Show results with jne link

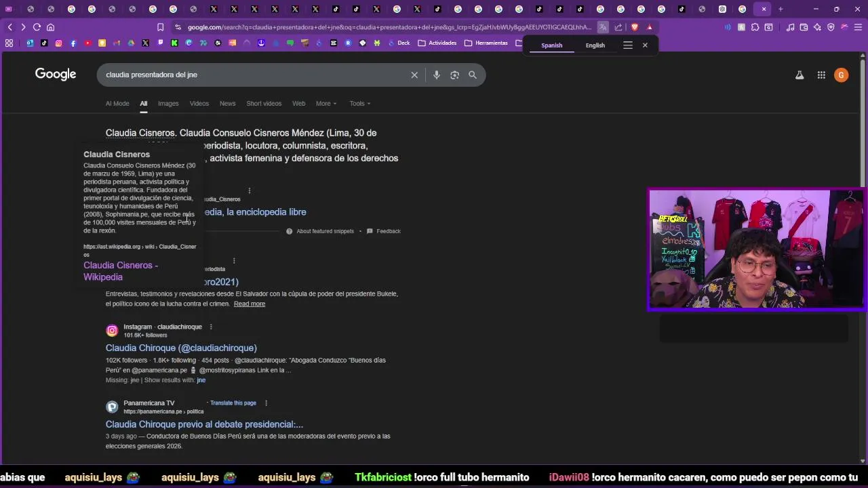coord(201,380)
